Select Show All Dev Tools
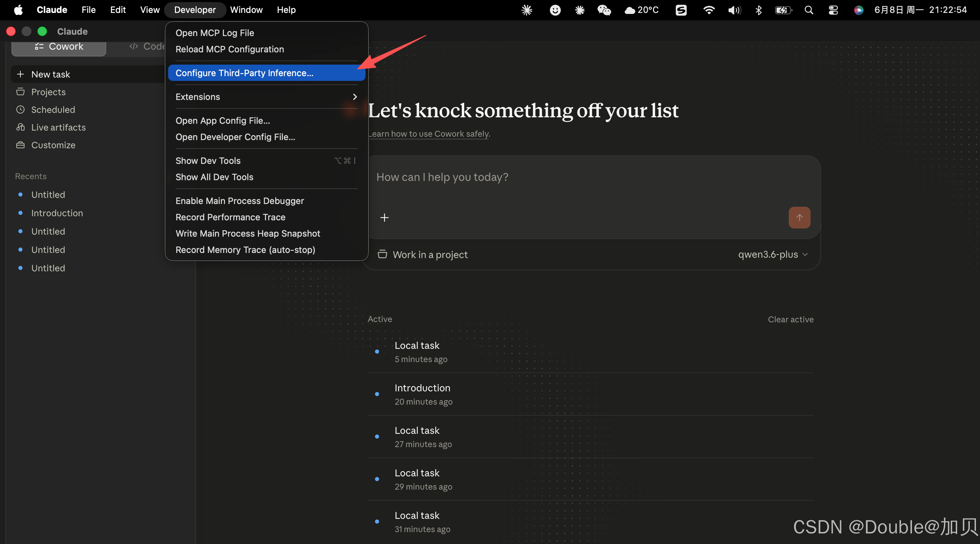Screen dimensions: 980x544 [x=267, y=177]
